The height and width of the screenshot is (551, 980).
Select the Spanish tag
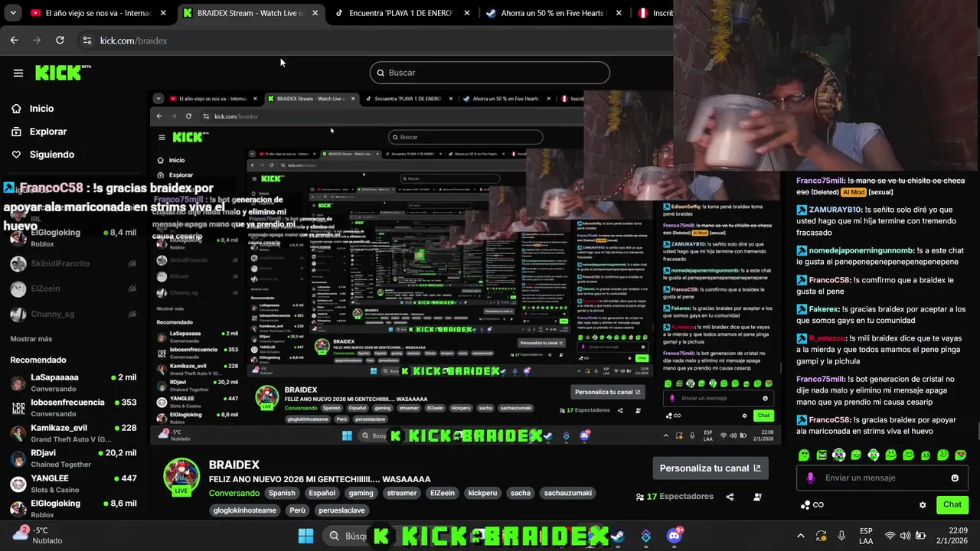[x=282, y=494]
